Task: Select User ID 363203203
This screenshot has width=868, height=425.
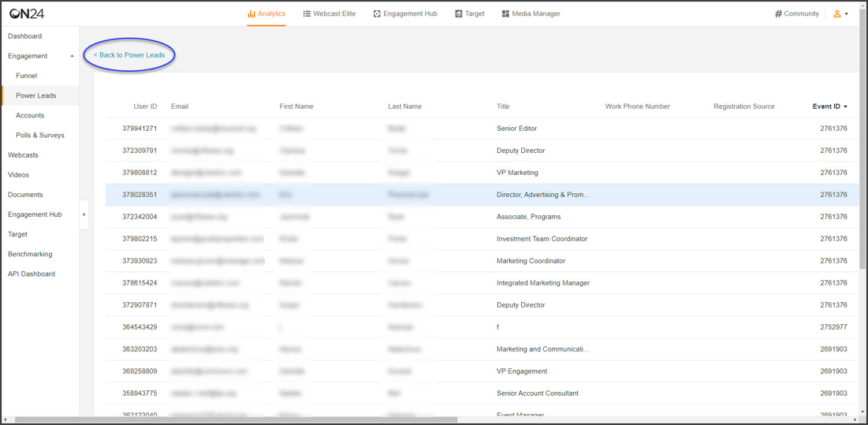Action: coord(140,349)
